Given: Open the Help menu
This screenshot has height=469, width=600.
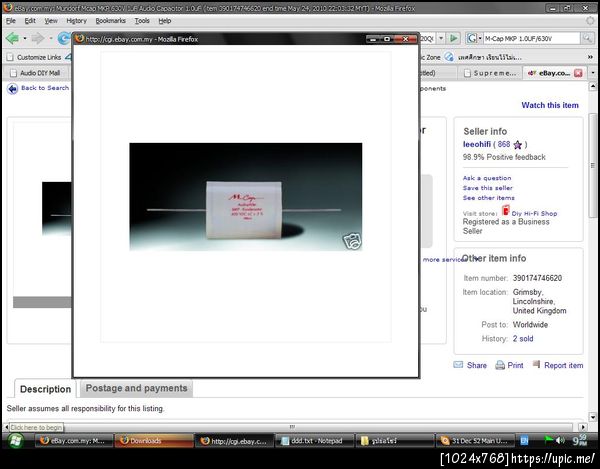Looking at the screenshot, I should coord(165,21).
